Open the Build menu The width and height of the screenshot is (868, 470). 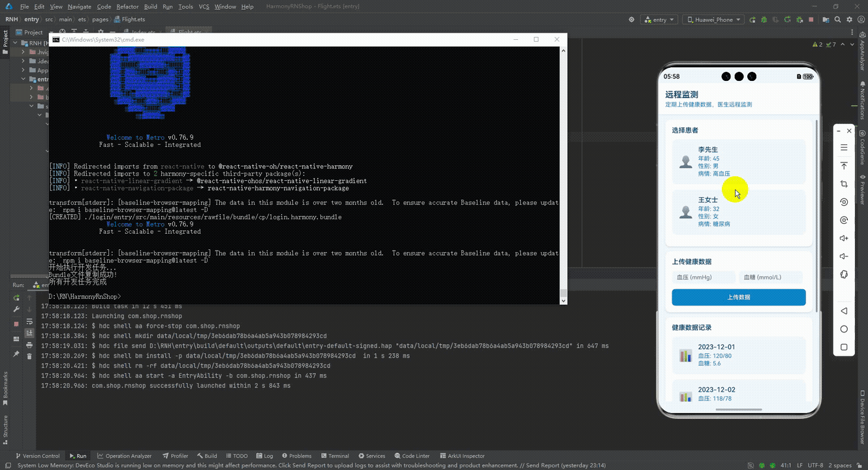[151, 7]
